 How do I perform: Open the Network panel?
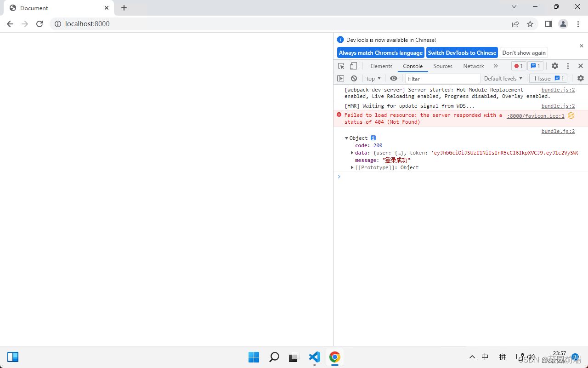[474, 66]
